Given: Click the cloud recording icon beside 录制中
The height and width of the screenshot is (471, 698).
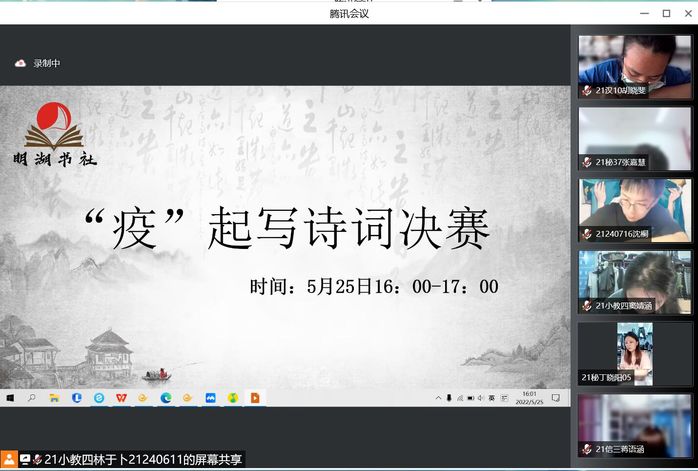Looking at the screenshot, I should [19, 63].
